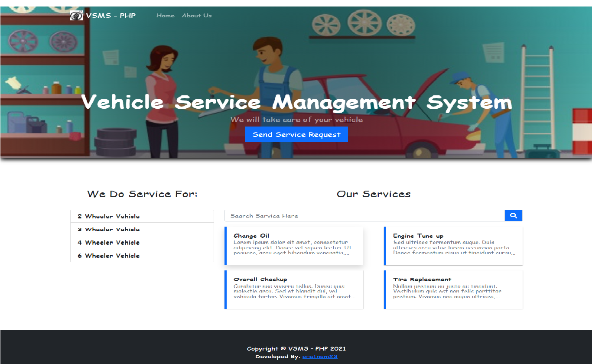592x364 pixels.
Task: Click the Tire Replacement title link
Action: click(422, 279)
